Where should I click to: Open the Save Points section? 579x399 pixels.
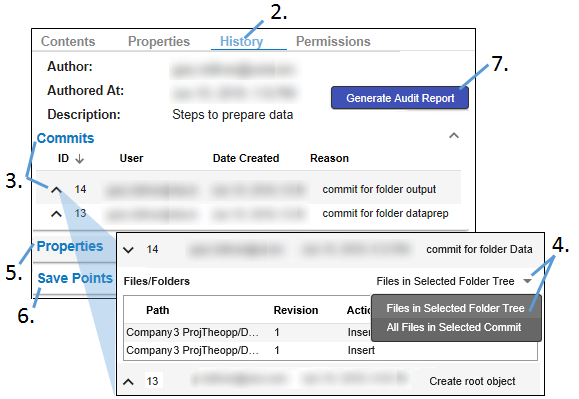pos(75,278)
